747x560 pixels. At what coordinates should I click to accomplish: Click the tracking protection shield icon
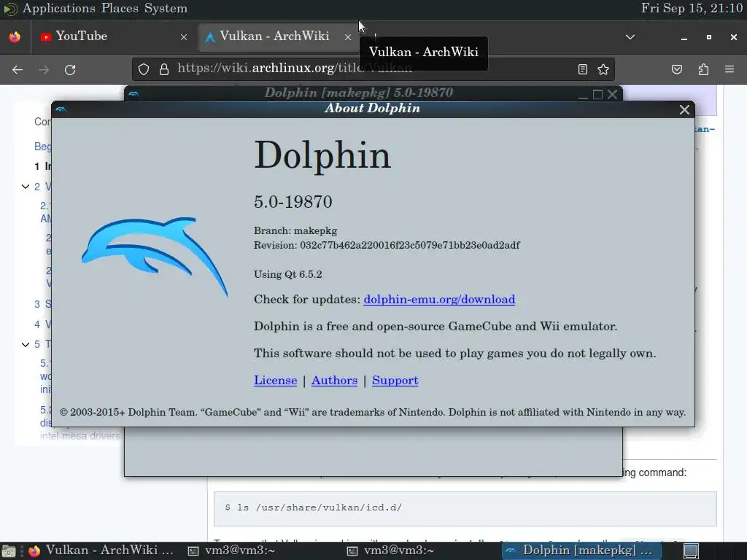point(144,69)
